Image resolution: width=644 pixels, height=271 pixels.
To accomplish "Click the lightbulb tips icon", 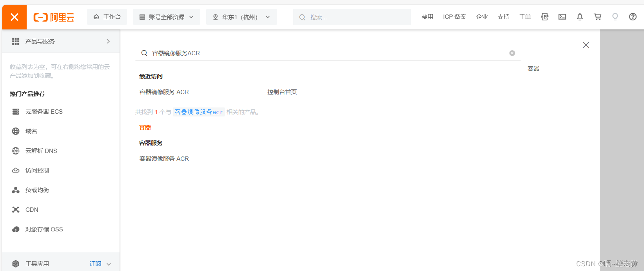I will [x=615, y=16].
